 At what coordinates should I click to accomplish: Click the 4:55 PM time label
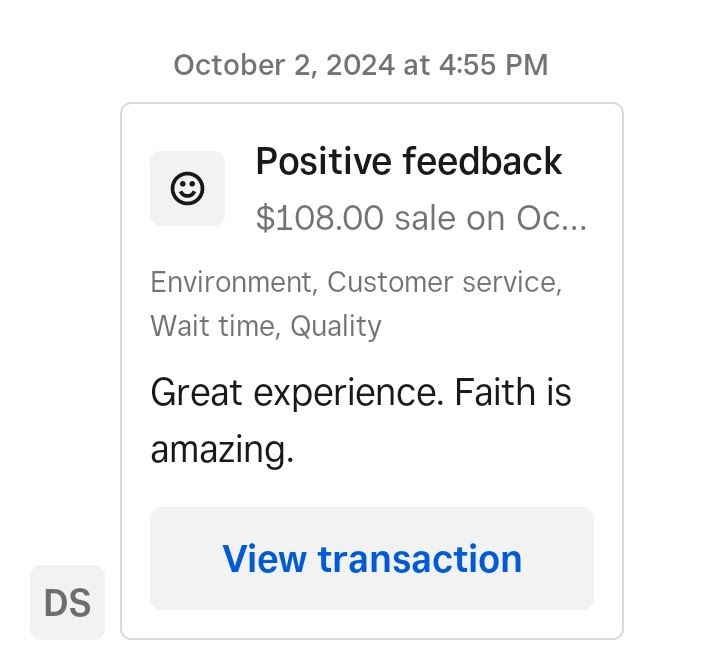(494, 65)
